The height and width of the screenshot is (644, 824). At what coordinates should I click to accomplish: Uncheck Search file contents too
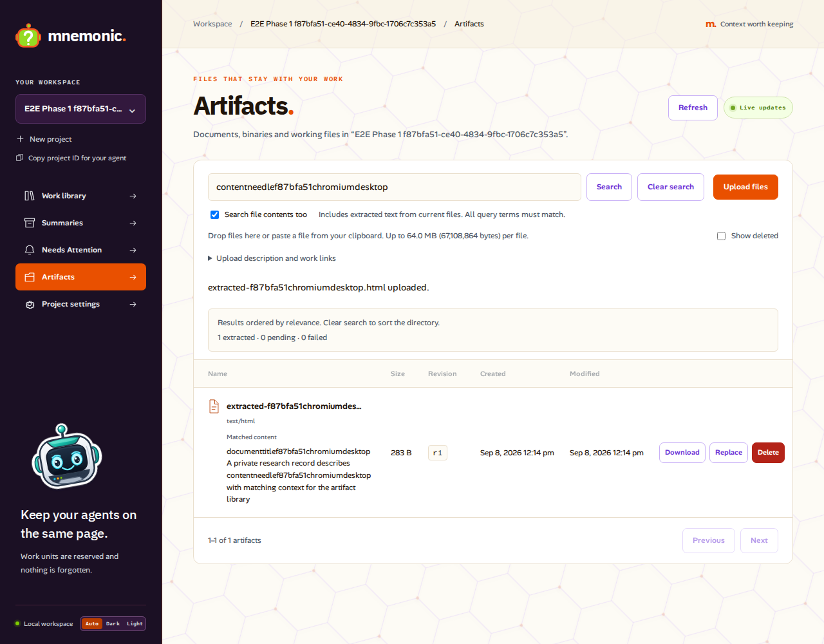[x=214, y=214]
